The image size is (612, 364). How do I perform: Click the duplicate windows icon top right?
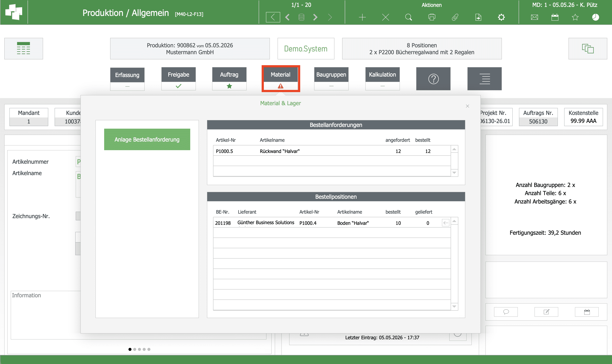[588, 48]
